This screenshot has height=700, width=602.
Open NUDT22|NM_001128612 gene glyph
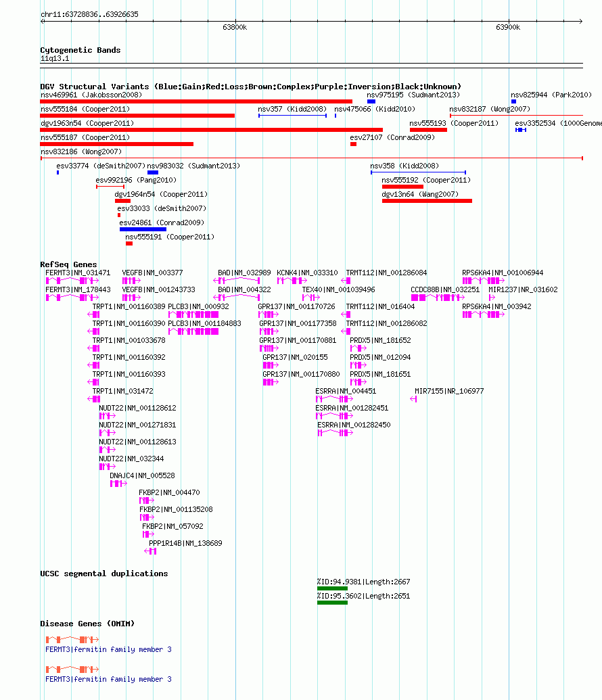tap(108, 416)
